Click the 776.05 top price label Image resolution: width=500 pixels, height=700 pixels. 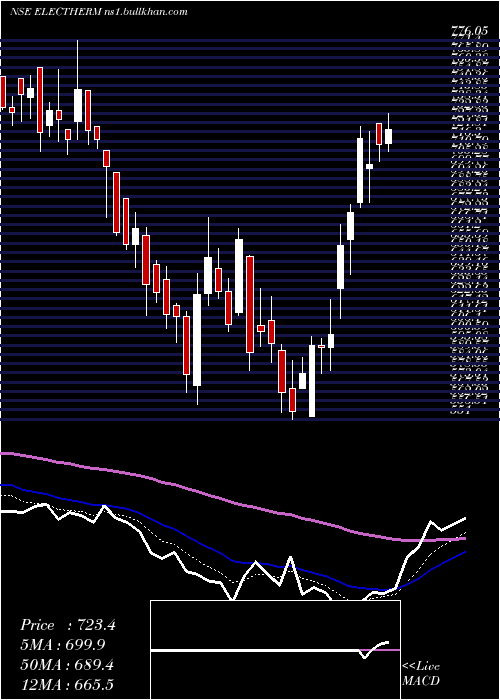coord(468,32)
